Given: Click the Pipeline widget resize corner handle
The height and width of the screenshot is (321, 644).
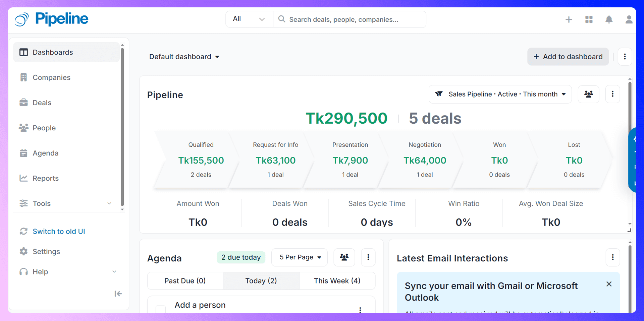Looking at the screenshot, I should 630,230.
